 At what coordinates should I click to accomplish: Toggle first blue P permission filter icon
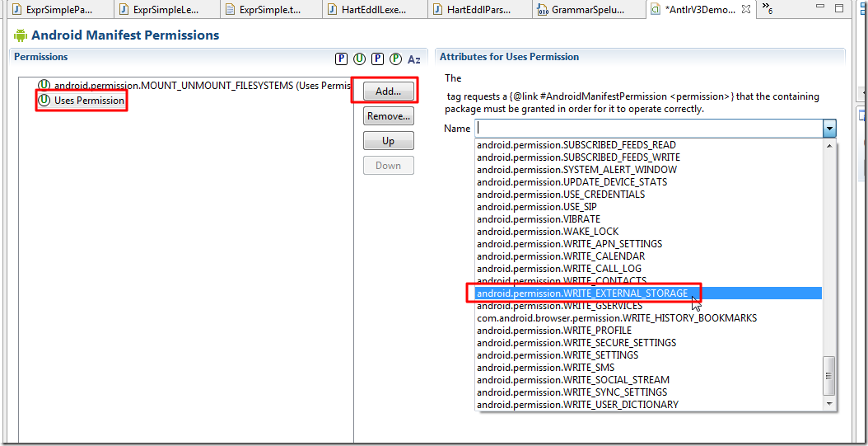click(x=342, y=59)
